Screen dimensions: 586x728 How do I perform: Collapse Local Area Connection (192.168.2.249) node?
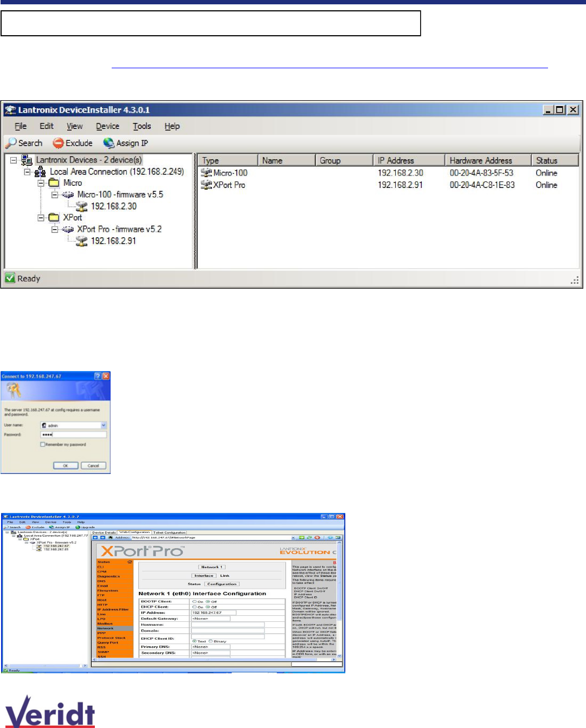tap(27, 172)
